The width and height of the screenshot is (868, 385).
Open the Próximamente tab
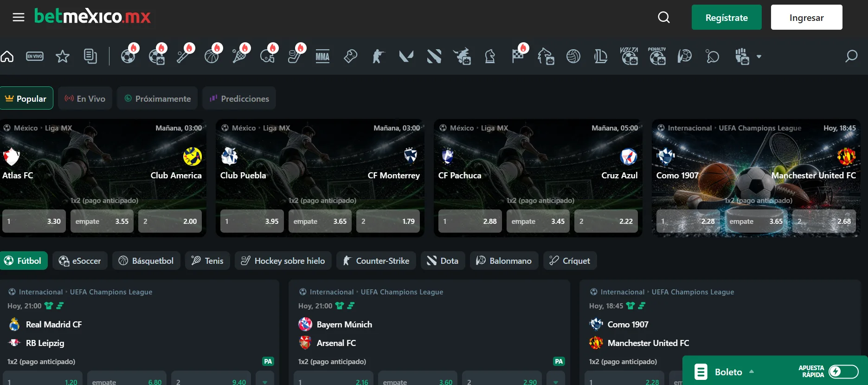tap(157, 98)
